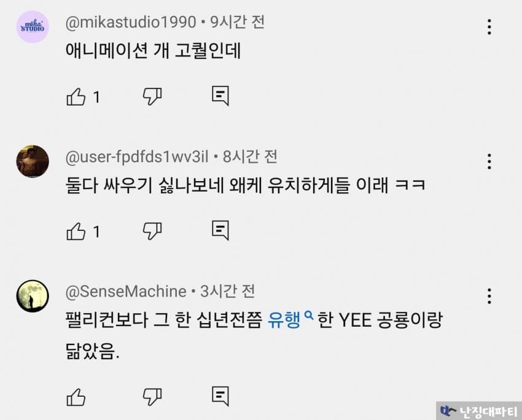Reply to the mikastudio1990 comment
The width and height of the screenshot is (522, 420).
[x=220, y=96]
